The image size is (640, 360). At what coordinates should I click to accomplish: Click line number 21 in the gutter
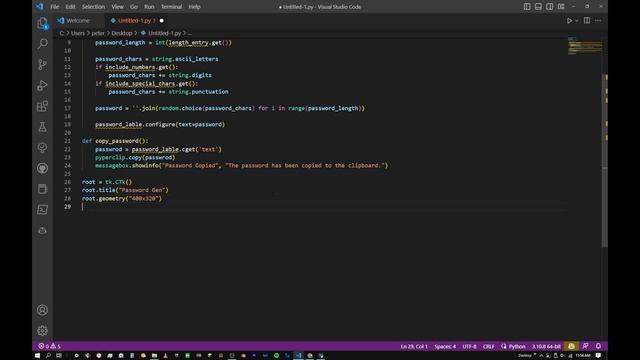(x=67, y=141)
